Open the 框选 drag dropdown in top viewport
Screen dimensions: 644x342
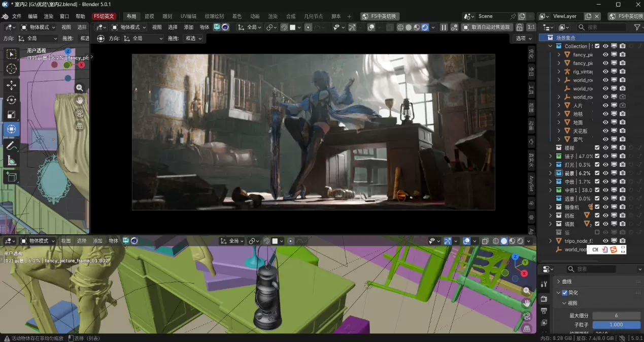click(193, 38)
